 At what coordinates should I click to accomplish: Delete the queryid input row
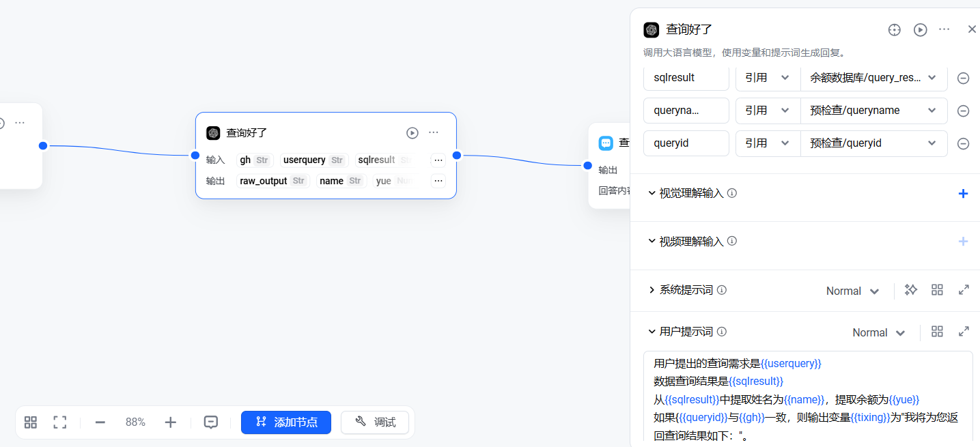[963, 143]
